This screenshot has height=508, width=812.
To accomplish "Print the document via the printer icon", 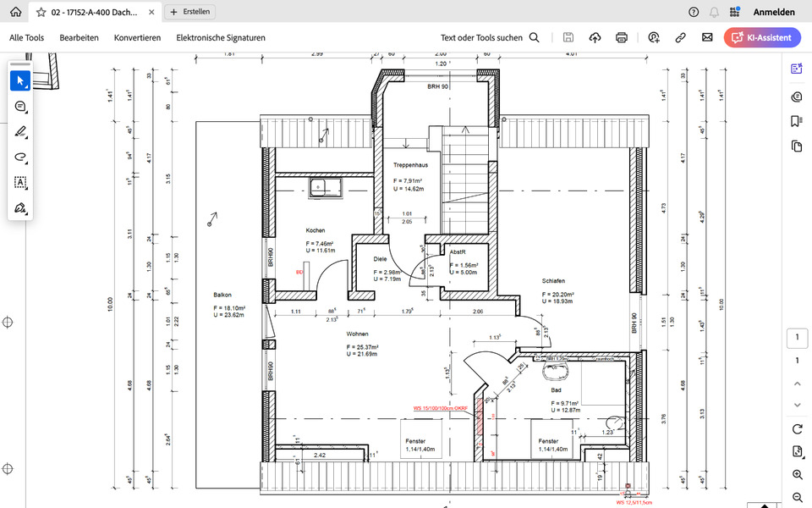I will point(622,37).
